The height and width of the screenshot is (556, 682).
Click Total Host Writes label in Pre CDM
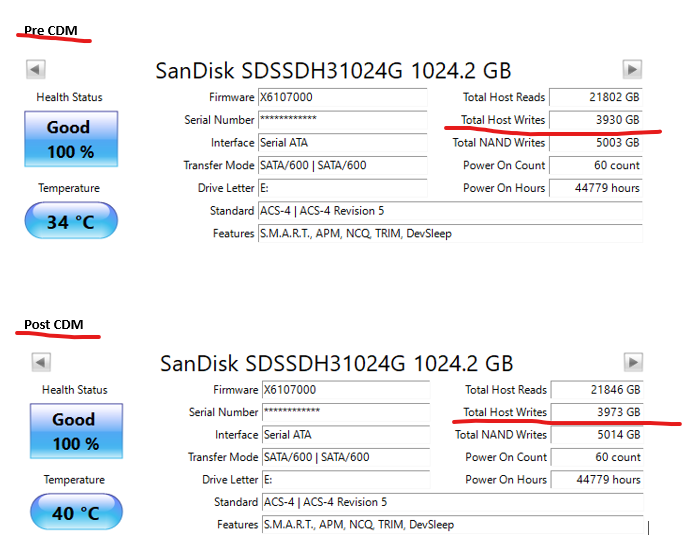(x=503, y=120)
